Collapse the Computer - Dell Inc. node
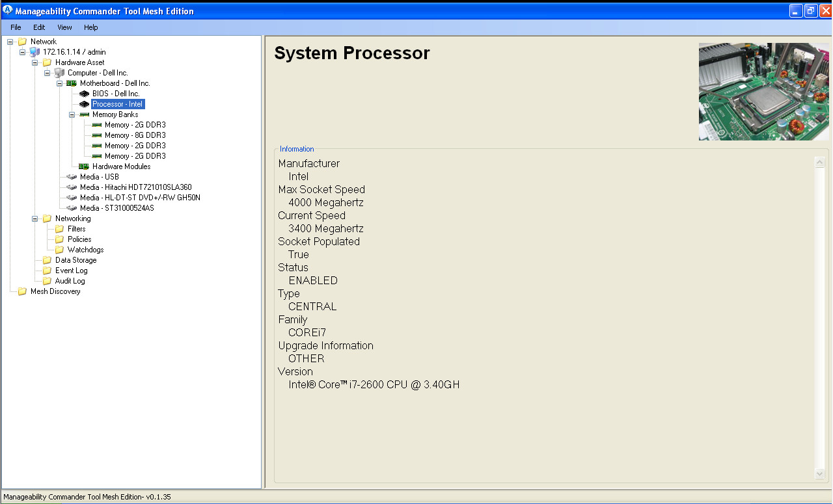Screen dimensions: 833x504 click(x=47, y=73)
